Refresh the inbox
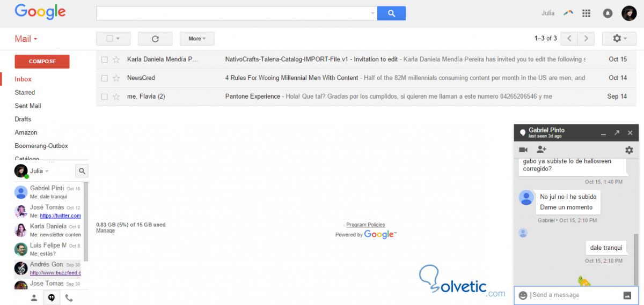This screenshot has width=644, height=305. pyautogui.click(x=155, y=39)
